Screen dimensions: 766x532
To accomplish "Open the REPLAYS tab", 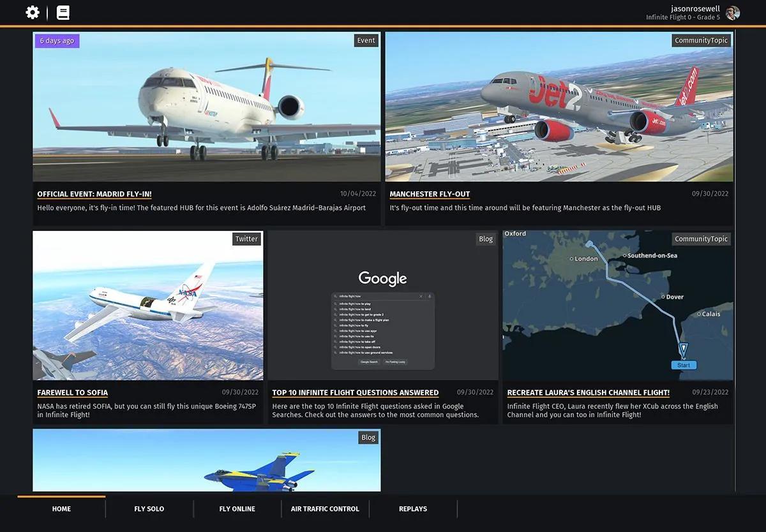I will point(413,509).
